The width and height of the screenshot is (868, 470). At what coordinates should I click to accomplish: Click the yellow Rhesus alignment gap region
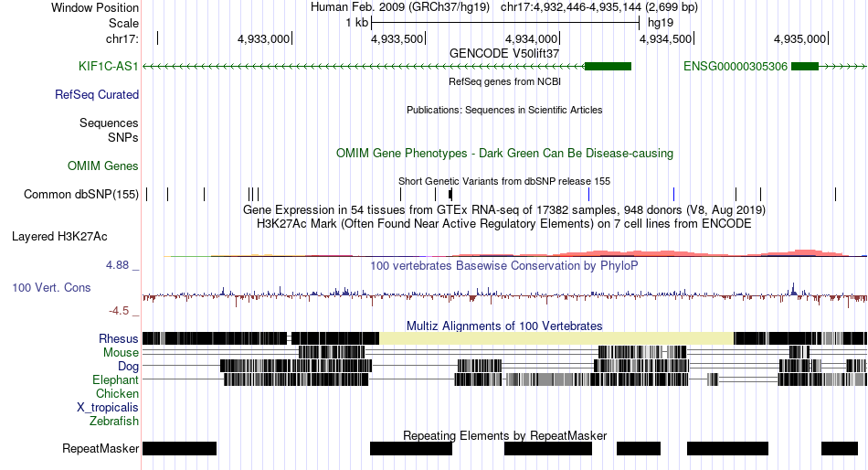[556, 338]
